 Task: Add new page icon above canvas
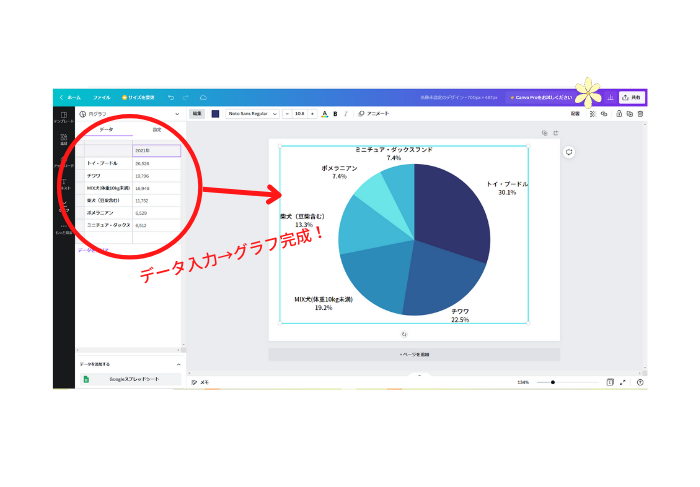(x=556, y=133)
